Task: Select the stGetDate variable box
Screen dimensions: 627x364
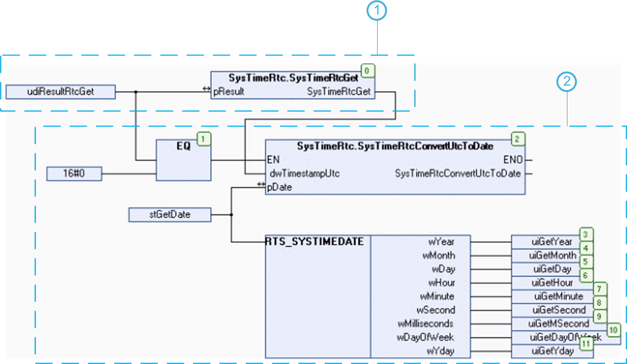Action: click(x=170, y=215)
